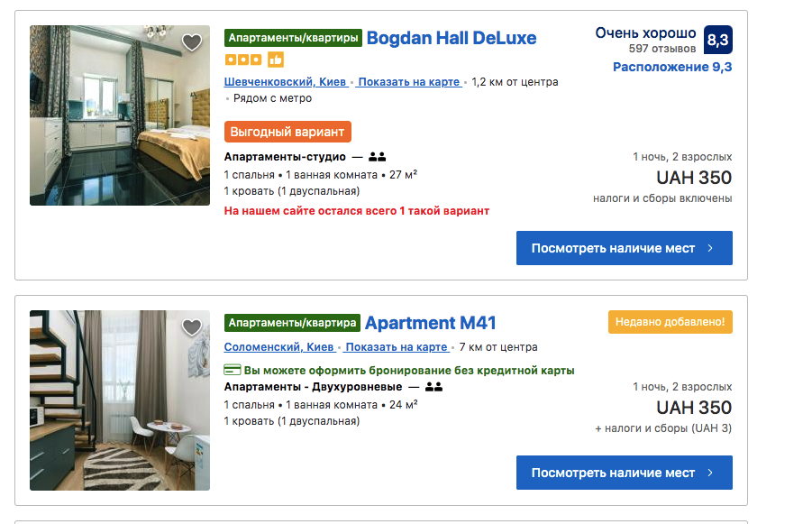This screenshot has height=524, width=812.
Task: Toggle favorite heart on Apartment M41 photo
Action: 191,327
